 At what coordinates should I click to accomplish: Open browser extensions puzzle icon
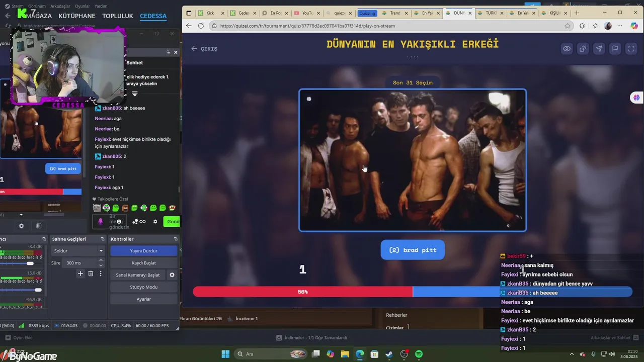[582, 26]
